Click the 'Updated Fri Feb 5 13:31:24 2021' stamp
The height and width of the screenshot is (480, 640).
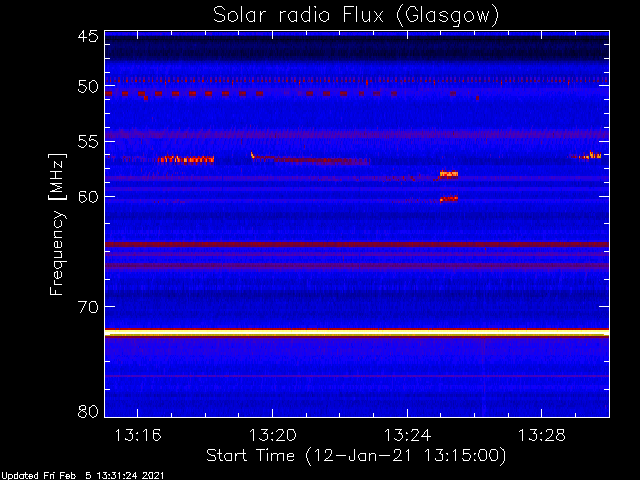[x=82, y=476]
